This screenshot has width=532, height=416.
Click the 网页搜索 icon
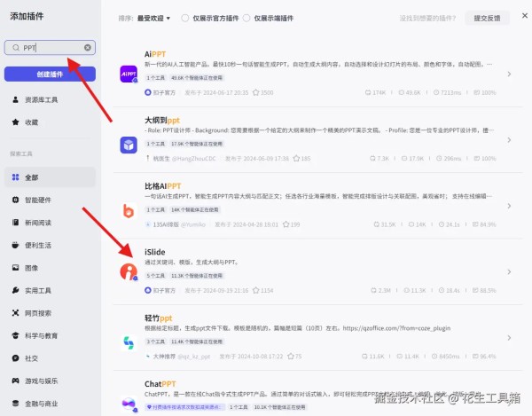click(15, 313)
